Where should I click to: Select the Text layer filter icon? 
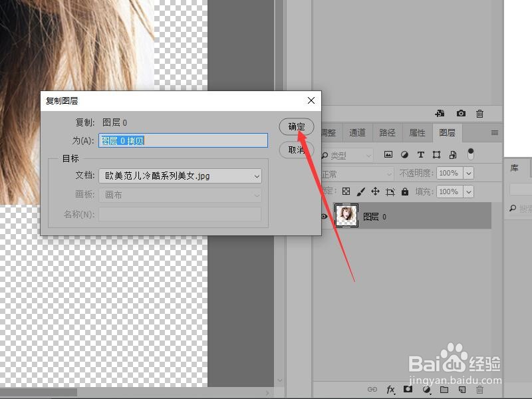420,154
